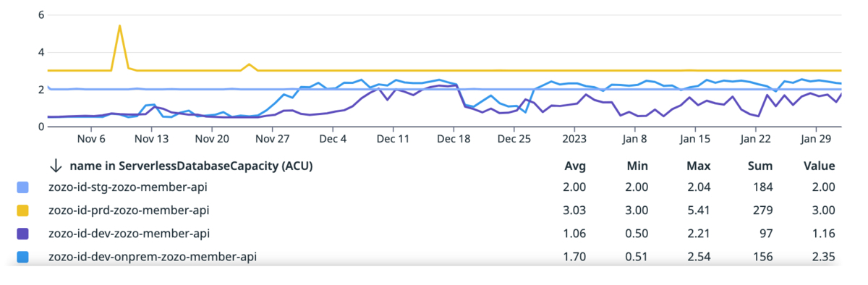Sort legend by Avg column

[x=574, y=166]
